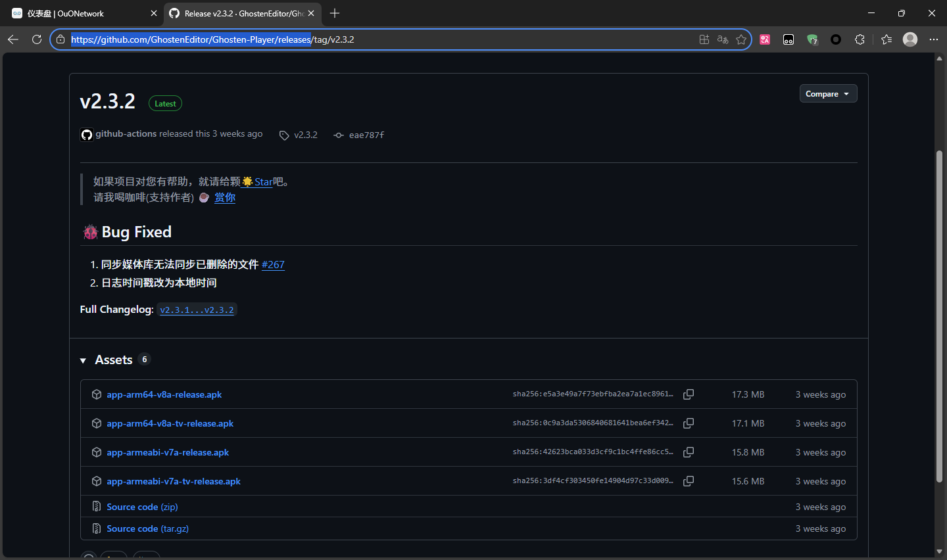Click the browser refresh icon
Viewport: 947px width, 560px height.
[37, 39]
